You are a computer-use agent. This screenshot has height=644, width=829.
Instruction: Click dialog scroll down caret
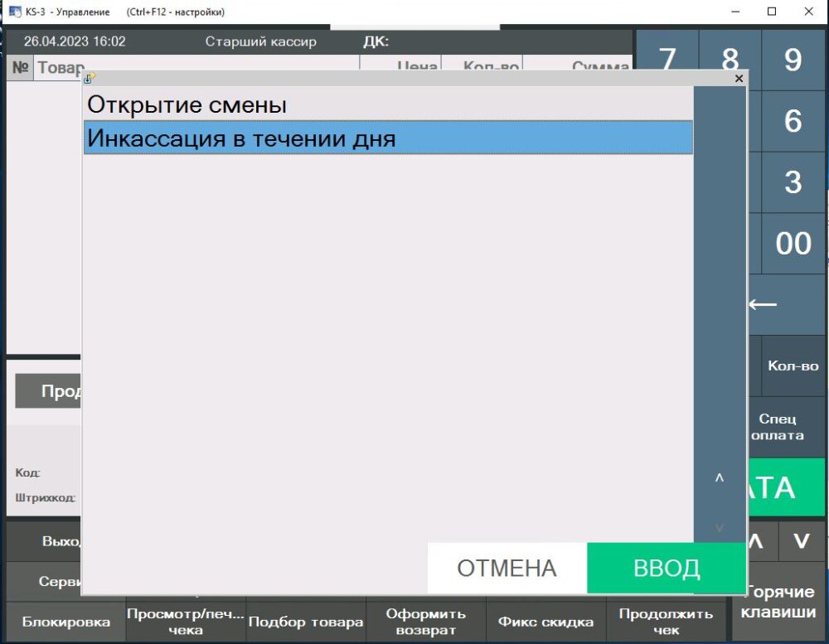click(719, 528)
